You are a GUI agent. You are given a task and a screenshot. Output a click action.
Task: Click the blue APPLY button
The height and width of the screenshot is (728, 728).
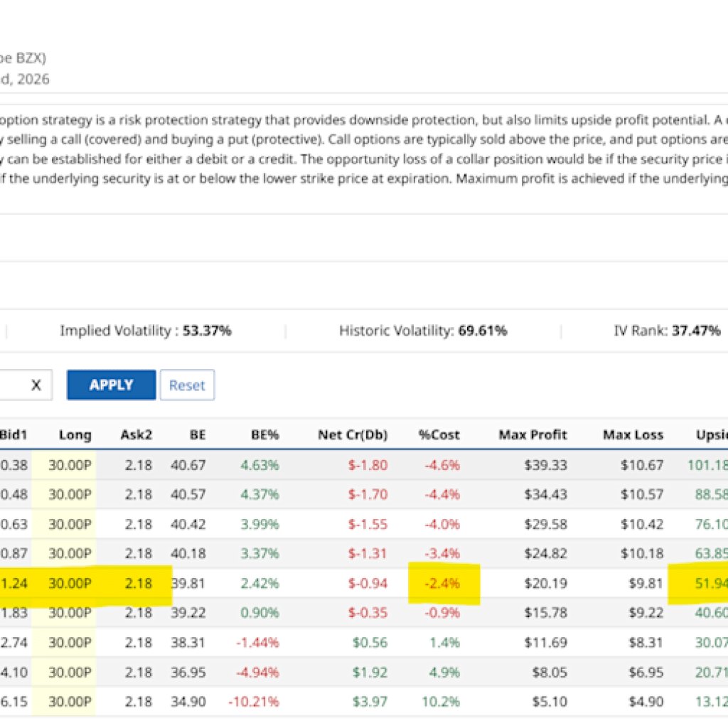click(111, 385)
